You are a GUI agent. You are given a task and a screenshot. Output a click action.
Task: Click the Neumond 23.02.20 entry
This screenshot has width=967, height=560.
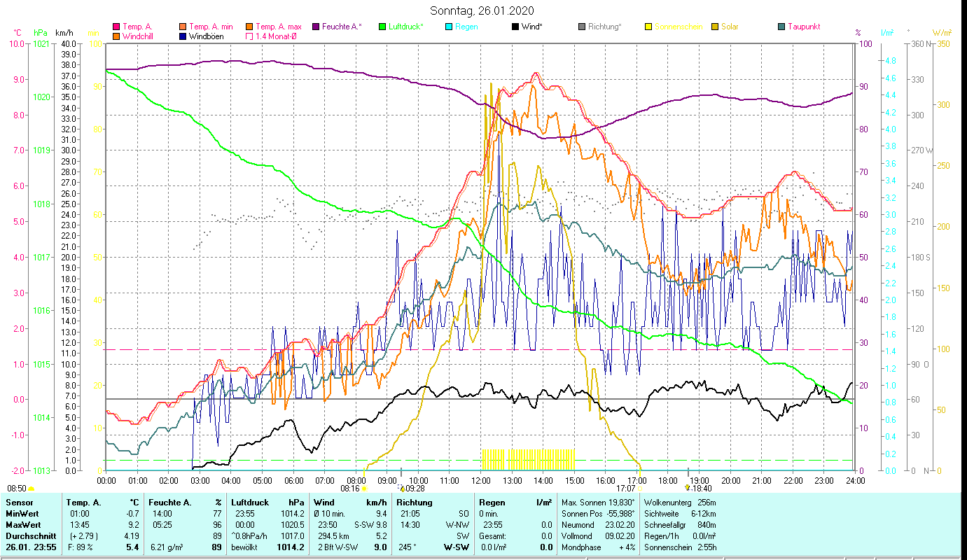click(x=599, y=524)
